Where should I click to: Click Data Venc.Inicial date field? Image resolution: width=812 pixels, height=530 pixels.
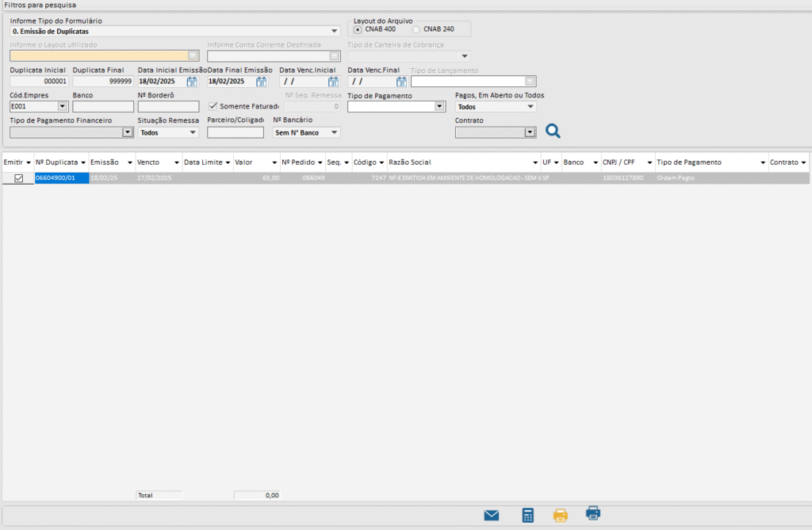pos(304,82)
